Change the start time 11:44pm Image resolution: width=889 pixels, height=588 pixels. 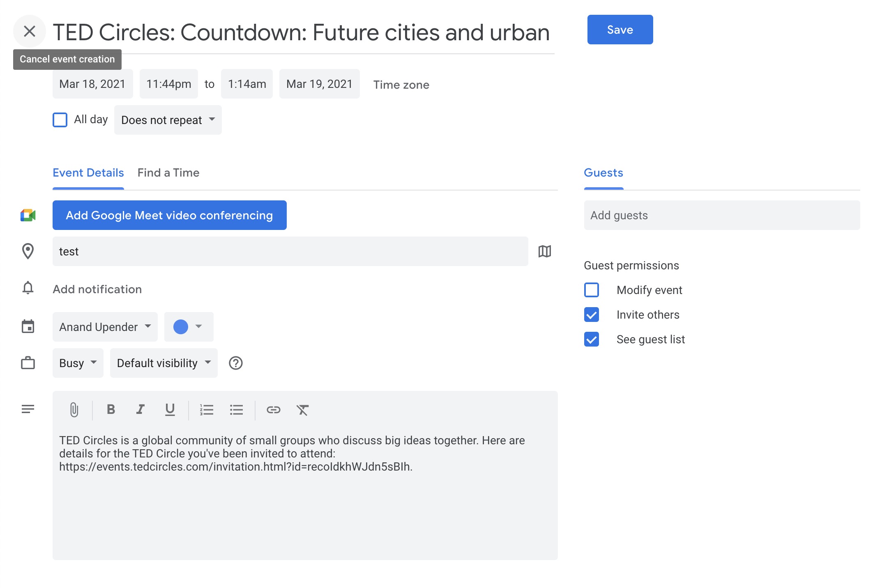tap(169, 84)
